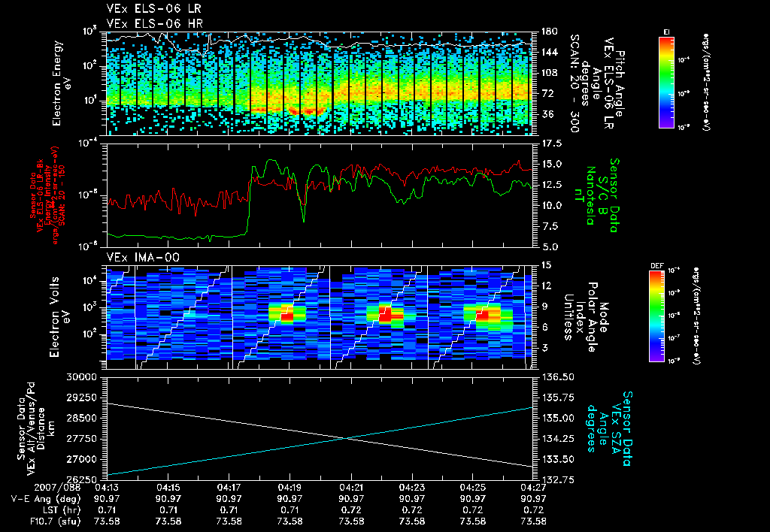Viewport: 770px width, 532px height.
Task: Click the 29250 altitude tick label
Action: [x=81, y=397]
